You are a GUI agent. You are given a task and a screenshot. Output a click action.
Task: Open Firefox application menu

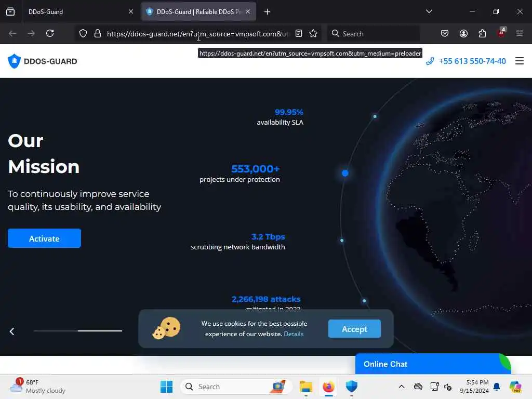click(520, 34)
